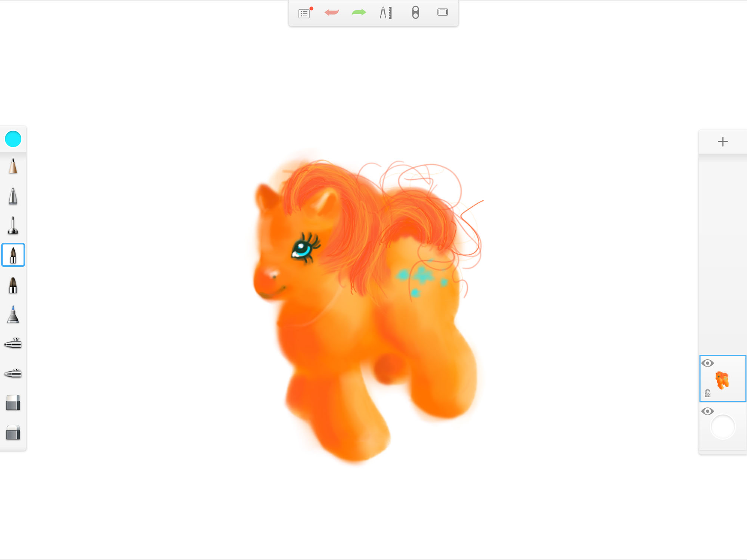
Task: Switch to full screen canvas view
Action: coord(443,12)
